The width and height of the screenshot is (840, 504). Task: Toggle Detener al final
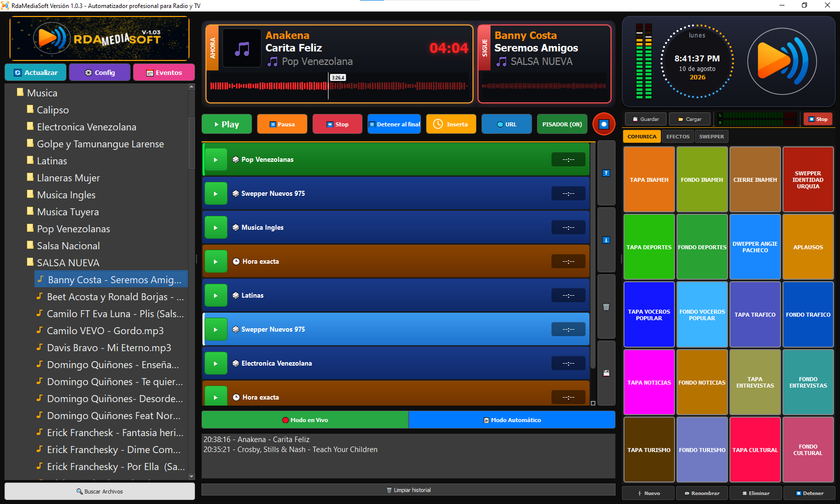(394, 124)
